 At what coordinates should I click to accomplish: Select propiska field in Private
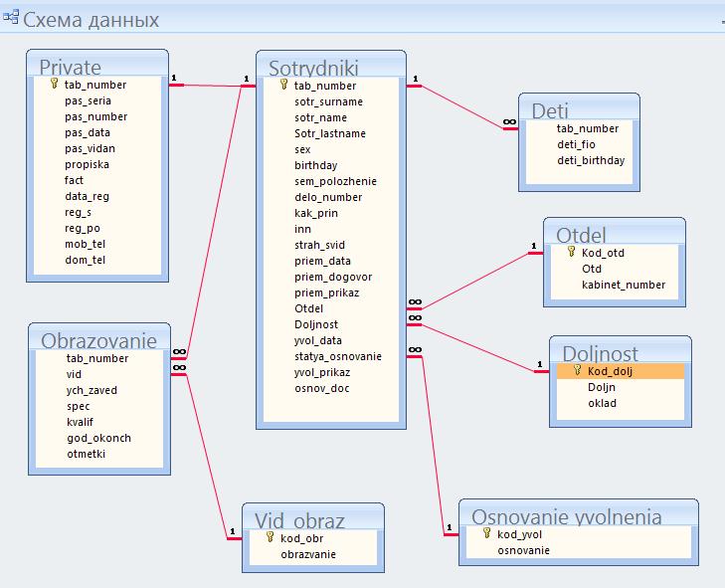[x=87, y=165]
